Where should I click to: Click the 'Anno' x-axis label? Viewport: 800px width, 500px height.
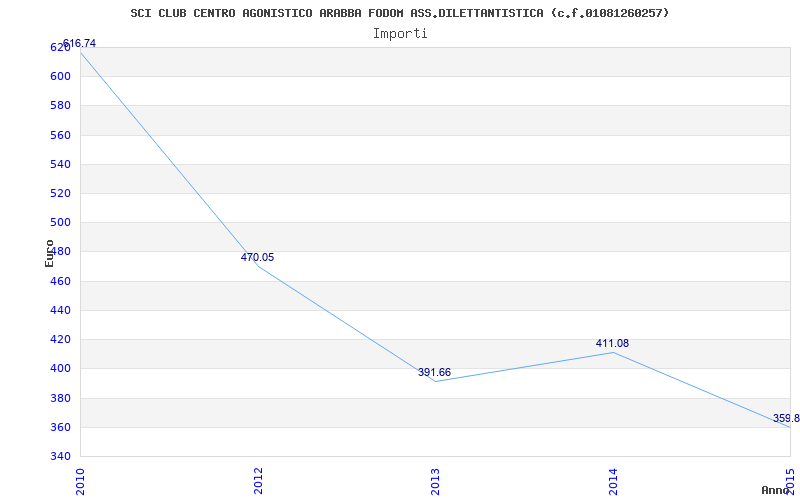(x=776, y=490)
